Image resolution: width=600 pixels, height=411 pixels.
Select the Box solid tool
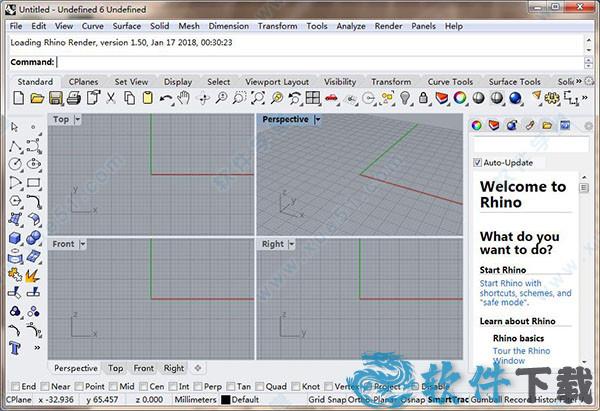coord(15,238)
